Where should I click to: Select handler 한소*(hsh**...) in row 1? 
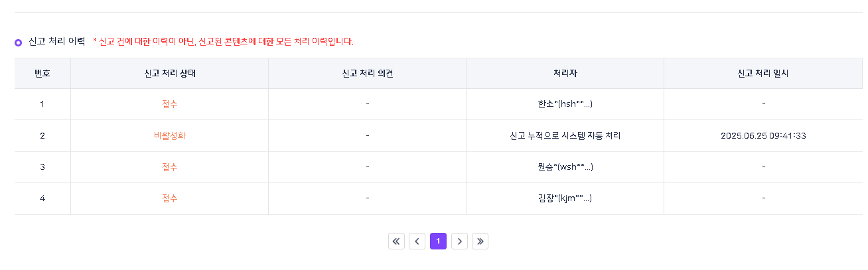[x=565, y=104]
